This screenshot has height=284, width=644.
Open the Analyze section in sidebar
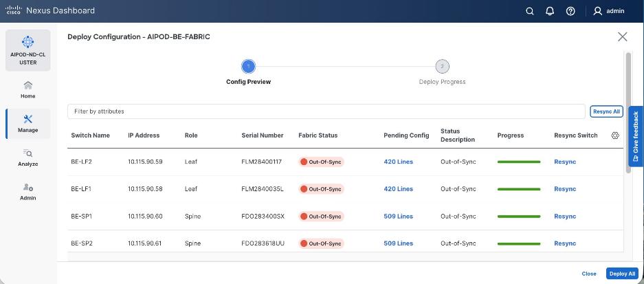[27, 157]
